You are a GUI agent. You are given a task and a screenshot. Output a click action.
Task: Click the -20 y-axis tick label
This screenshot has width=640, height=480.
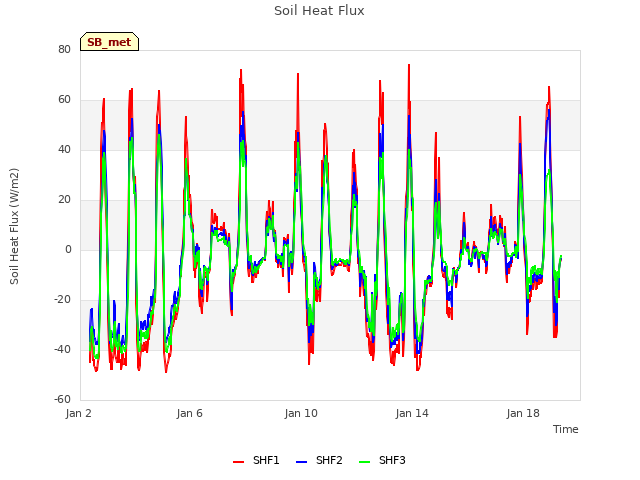tap(62, 300)
